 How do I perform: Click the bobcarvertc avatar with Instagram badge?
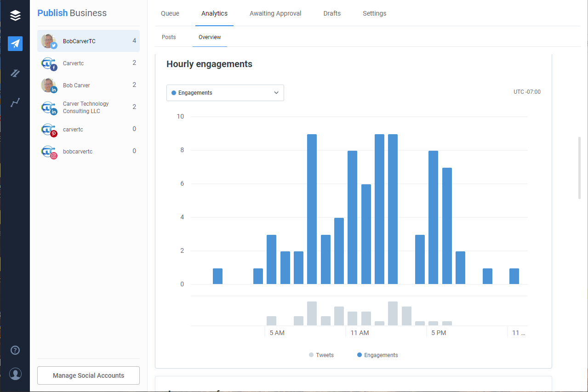49,152
